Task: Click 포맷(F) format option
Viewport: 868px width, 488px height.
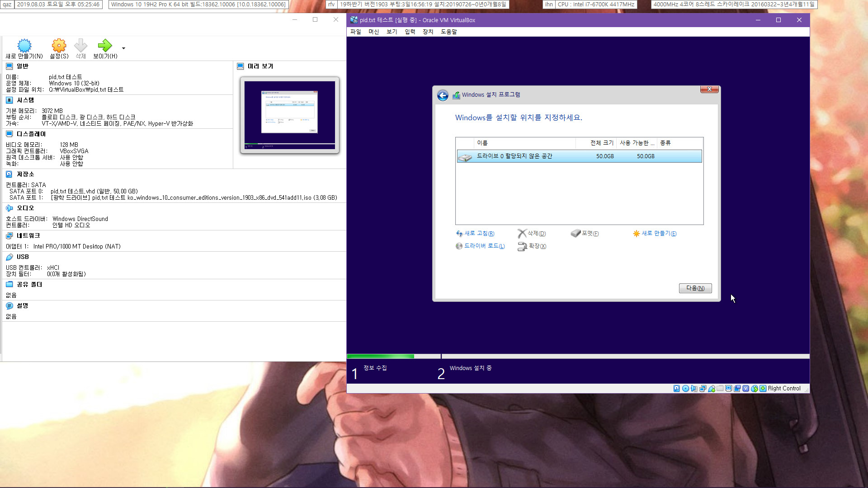Action: [585, 234]
